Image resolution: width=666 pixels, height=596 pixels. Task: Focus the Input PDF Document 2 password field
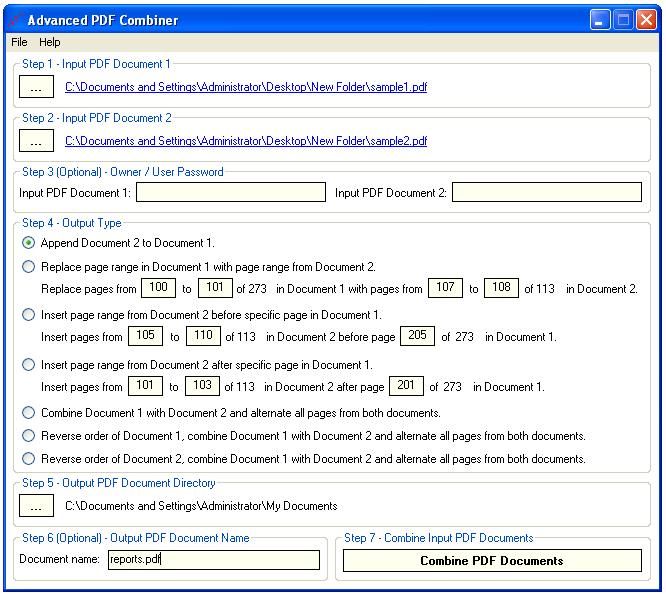point(547,192)
